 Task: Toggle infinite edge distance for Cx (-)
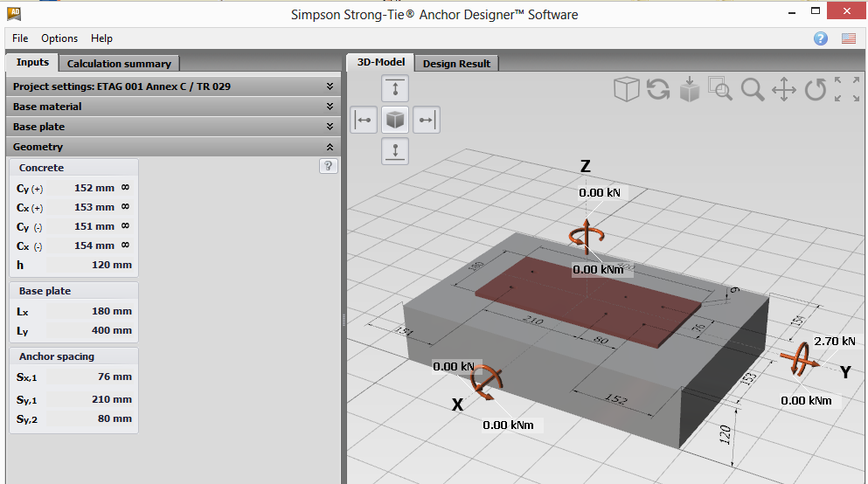click(126, 245)
